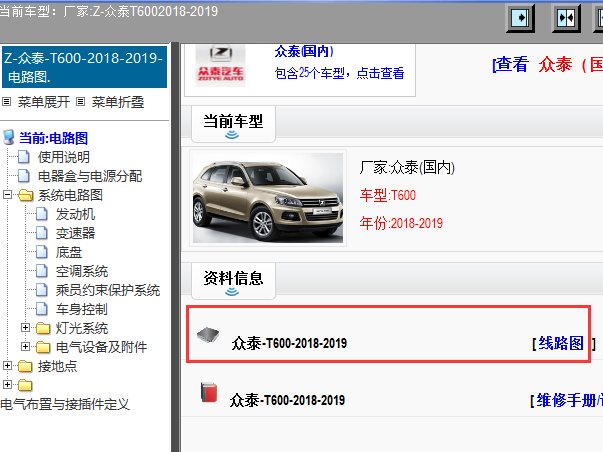The image size is (603, 452).
Task: Click the 资料信息 section tab
Action: point(233,281)
